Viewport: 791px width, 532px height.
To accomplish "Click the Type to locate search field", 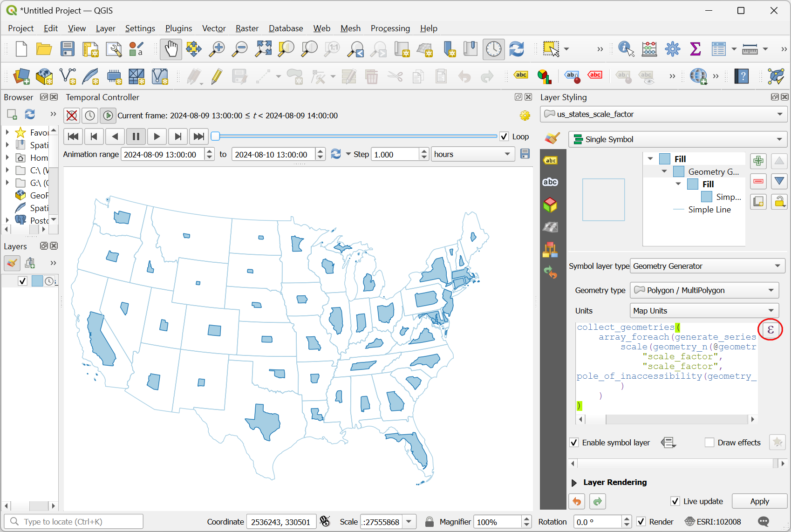I will 79,522.
